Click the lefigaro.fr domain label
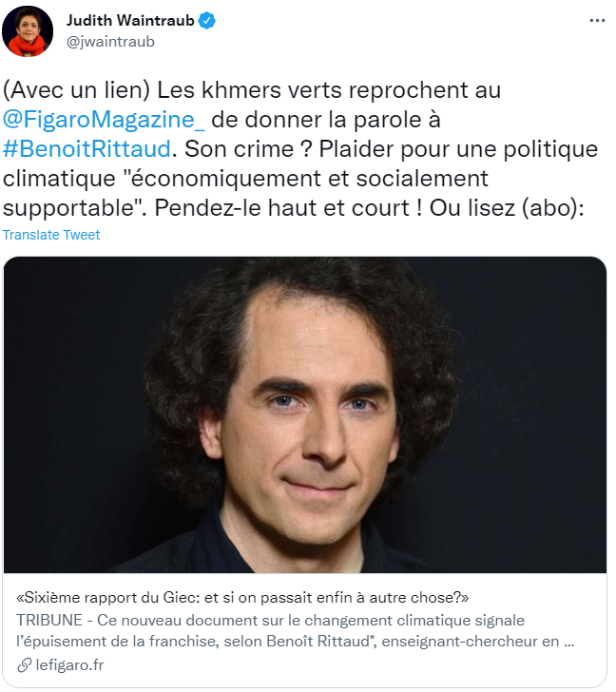The height and width of the screenshot is (692, 616). point(69,665)
